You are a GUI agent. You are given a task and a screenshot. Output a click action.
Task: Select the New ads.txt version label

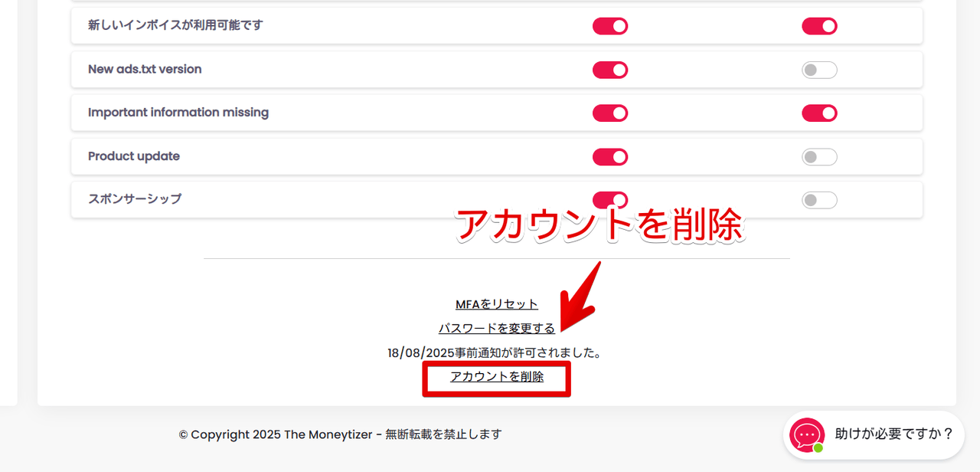[145, 69]
